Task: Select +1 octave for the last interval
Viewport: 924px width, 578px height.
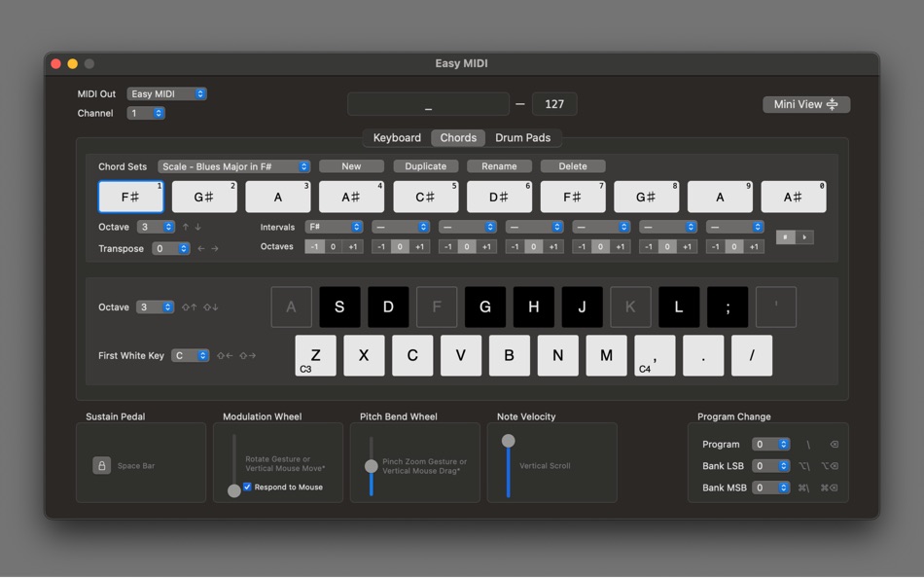Action: 754,246
